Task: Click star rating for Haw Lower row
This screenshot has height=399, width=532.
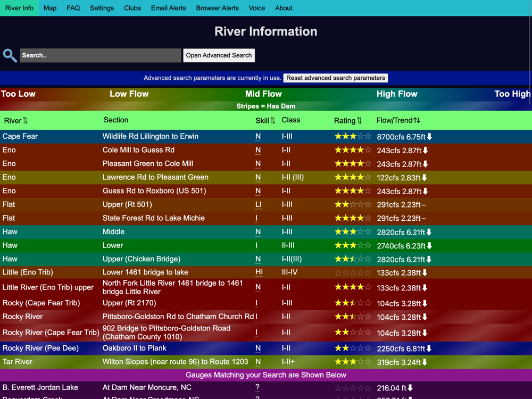Action: (353, 245)
